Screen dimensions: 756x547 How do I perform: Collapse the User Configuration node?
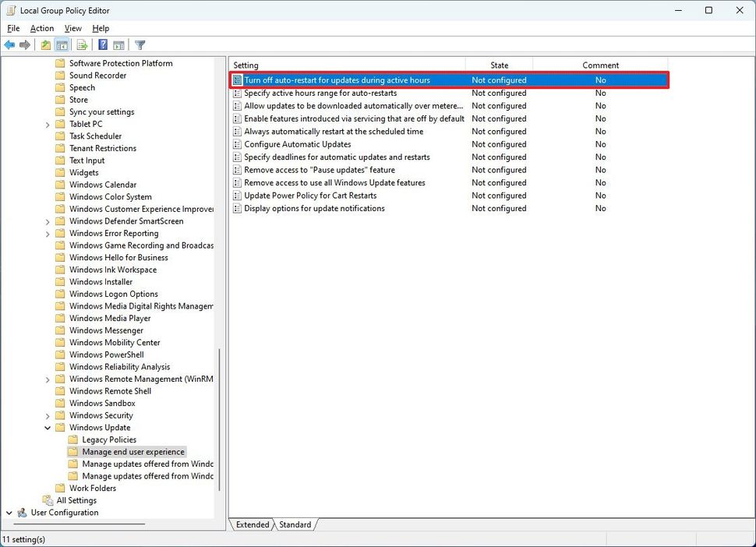(9, 513)
